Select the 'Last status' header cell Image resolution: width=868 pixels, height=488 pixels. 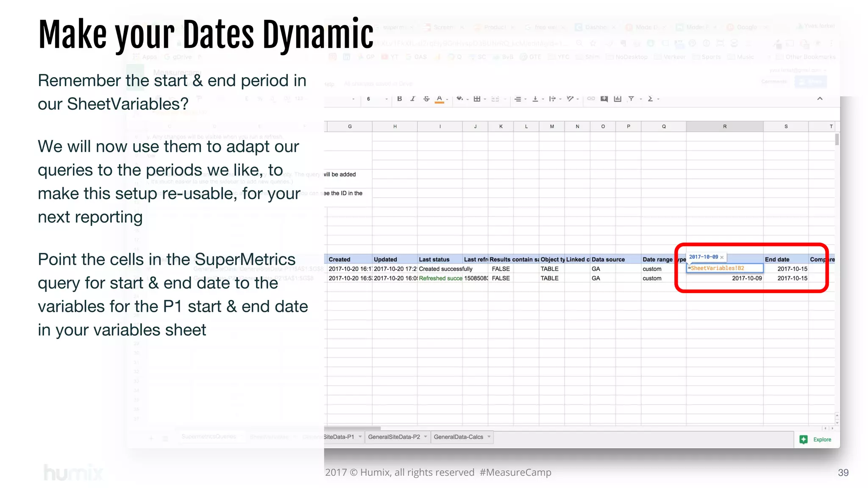tap(440, 259)
